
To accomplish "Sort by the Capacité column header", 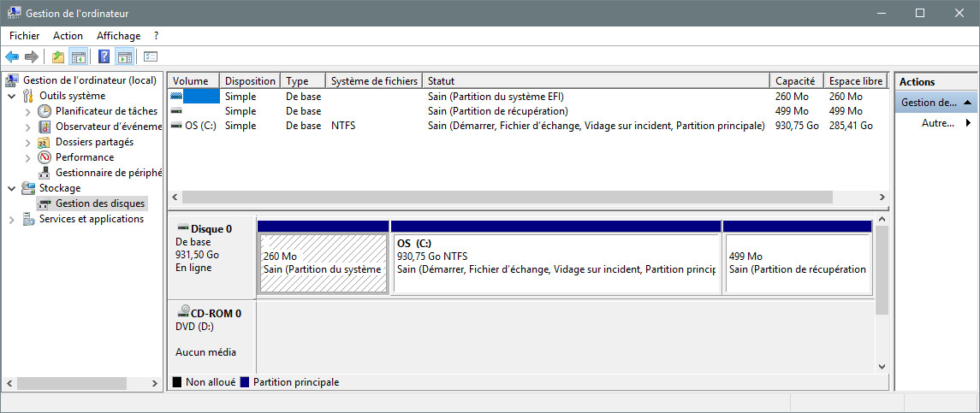I will click(x=796, y=80).
